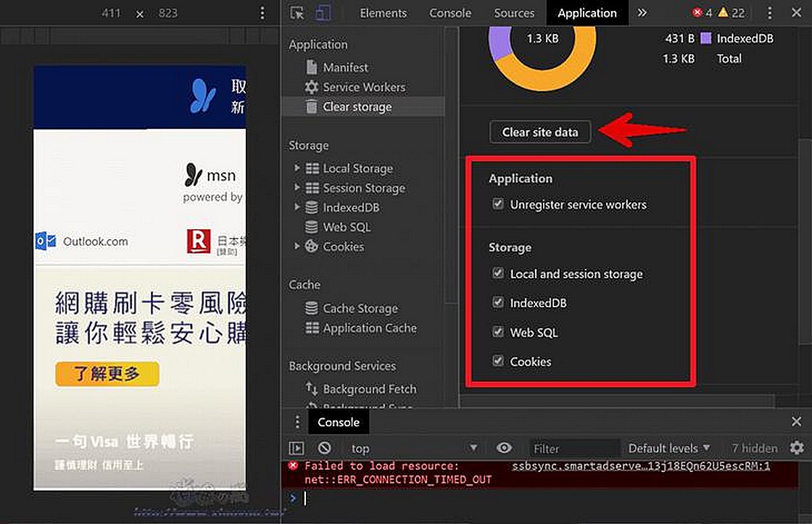Click the live expression eye icon
The image size is (812, 524).
pos(504,448)
